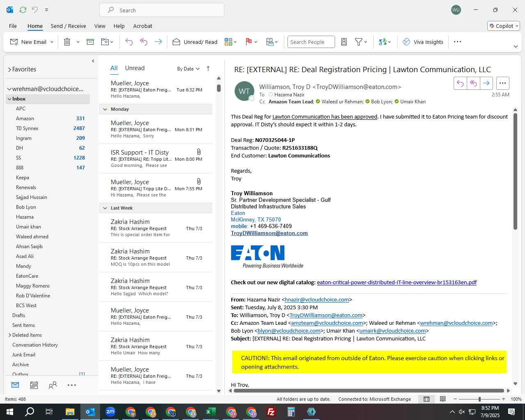Open Zoom from the taskbar

tap(110, 412)
